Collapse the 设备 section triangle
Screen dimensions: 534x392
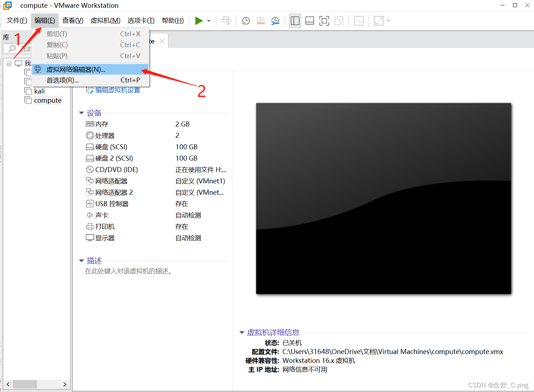pyautogui.click(x=81, y=113)
